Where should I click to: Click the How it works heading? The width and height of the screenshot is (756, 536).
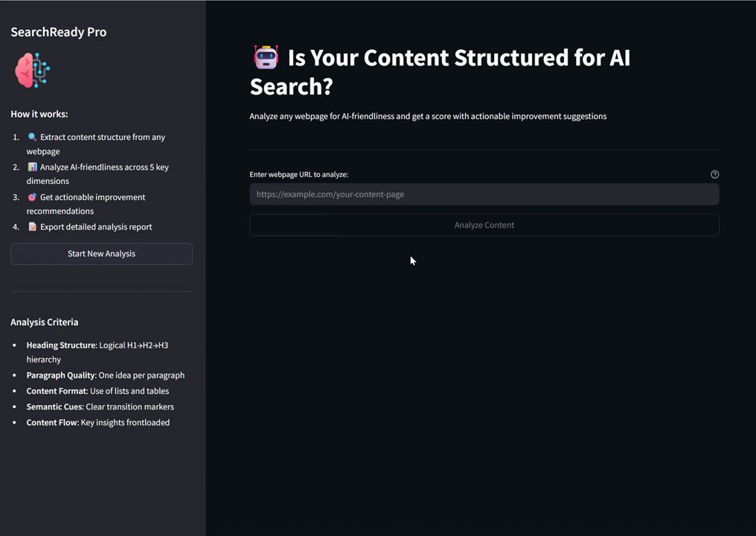(x=39, y=115)
